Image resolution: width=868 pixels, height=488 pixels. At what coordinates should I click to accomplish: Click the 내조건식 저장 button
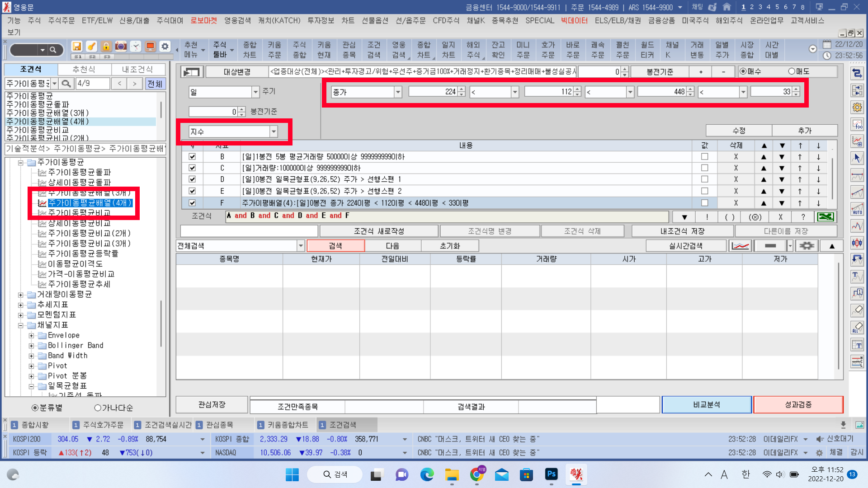682,231
